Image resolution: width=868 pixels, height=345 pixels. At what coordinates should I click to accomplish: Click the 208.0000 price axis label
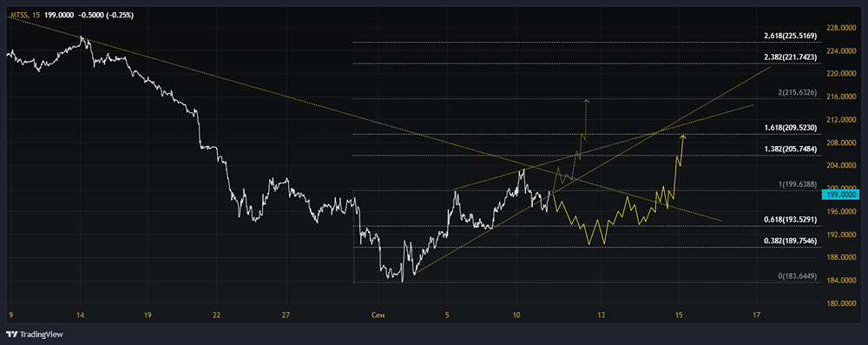(841, 143)
